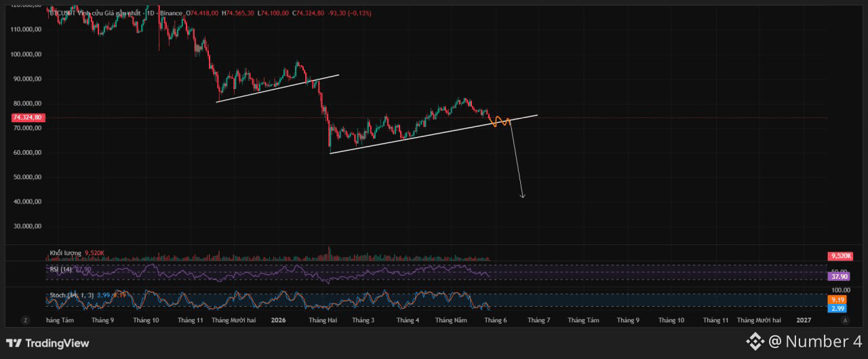868x359 pixels.
Task: Click the 2.99 value in Stoch legend
Action: click(x=103, y=295)
